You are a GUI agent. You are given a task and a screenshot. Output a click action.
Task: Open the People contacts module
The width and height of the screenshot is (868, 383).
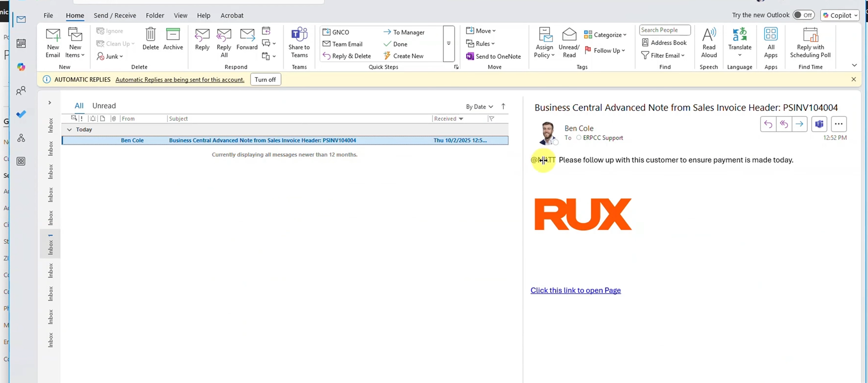[21, 91]
